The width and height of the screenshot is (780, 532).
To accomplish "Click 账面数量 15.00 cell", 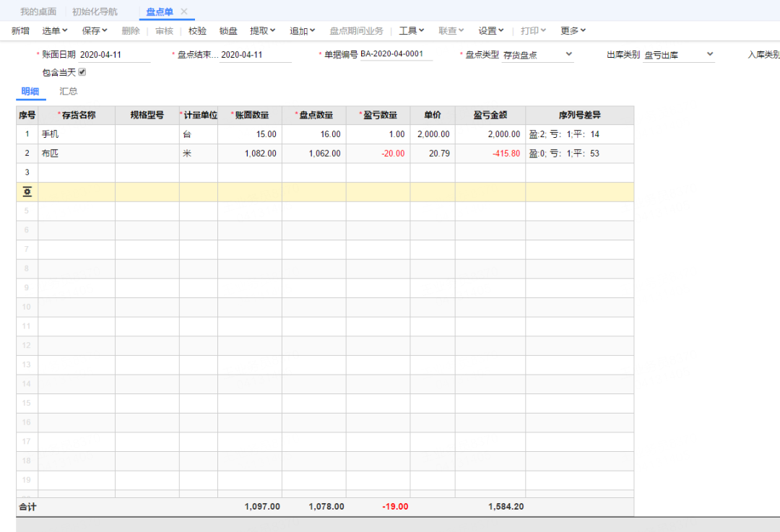I will coord(250,134).
